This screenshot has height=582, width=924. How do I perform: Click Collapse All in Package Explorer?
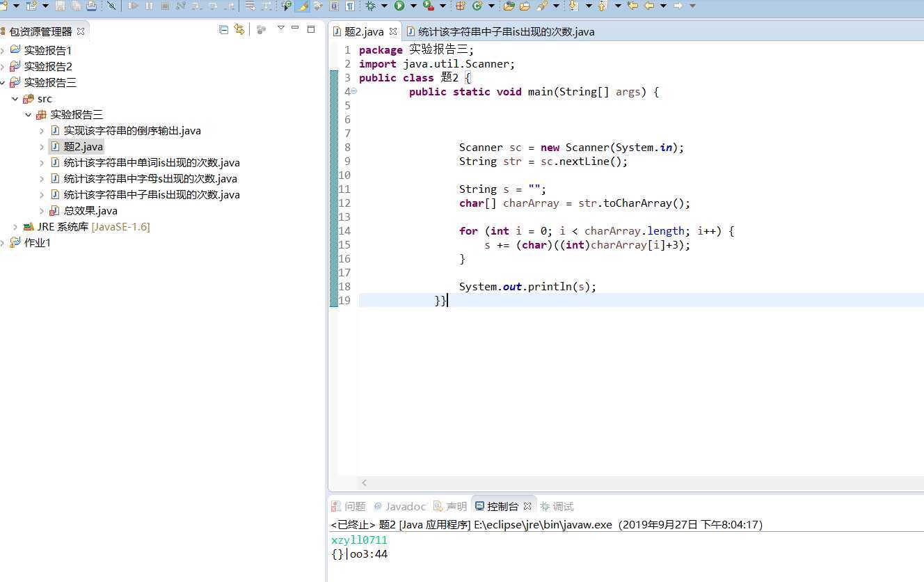coord(223,29)
